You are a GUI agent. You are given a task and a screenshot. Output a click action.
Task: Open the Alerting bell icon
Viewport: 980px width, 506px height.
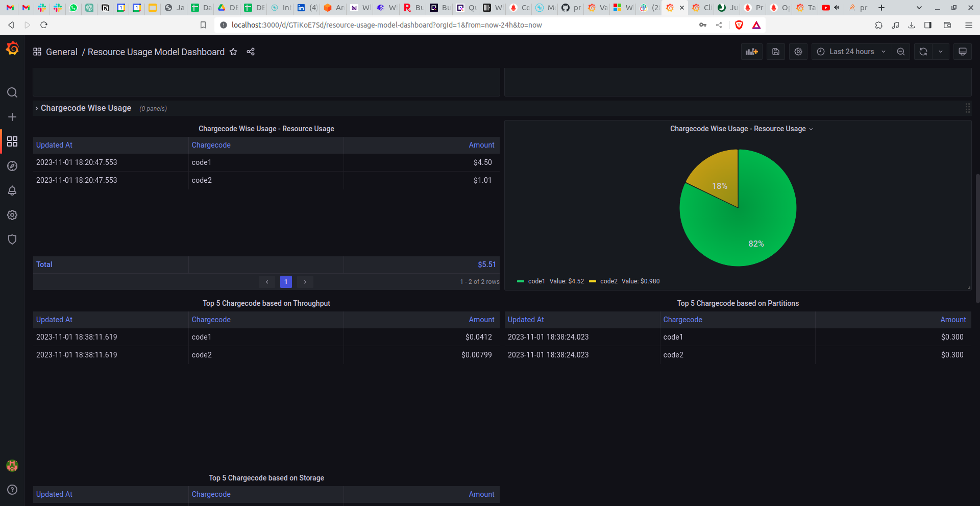tap(12, 190)
